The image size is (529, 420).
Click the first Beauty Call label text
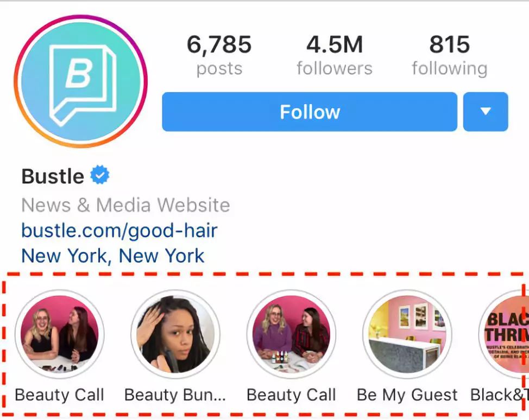pos(59,394)
